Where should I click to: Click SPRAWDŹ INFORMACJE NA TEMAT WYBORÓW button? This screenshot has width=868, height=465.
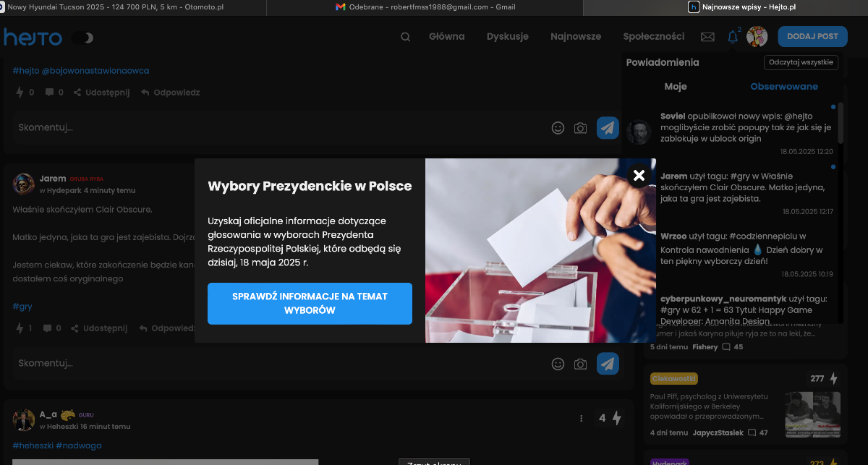[x=310, y=304]
